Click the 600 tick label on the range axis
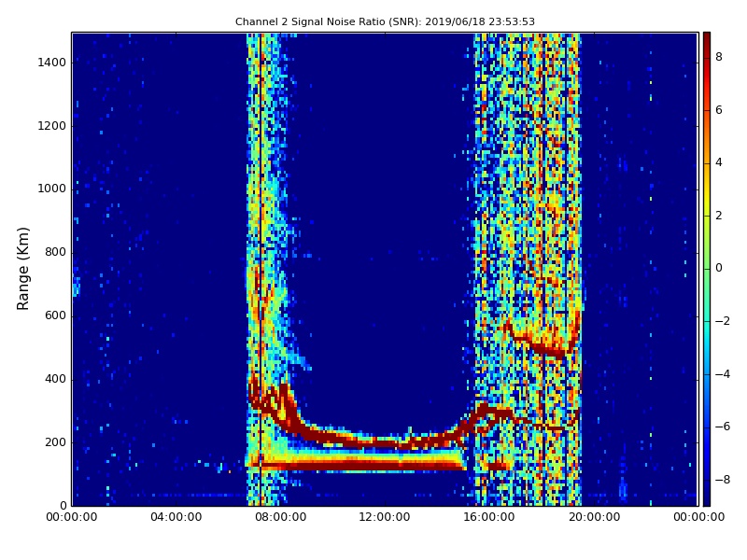The width and height of the screenshot is (747, 560). coord(55,315)
